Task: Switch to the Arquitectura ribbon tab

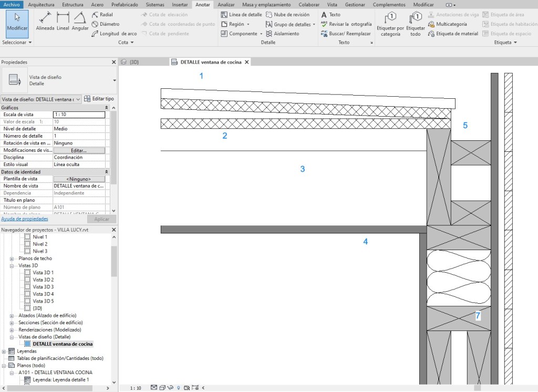Action: [x=42, y=4]
